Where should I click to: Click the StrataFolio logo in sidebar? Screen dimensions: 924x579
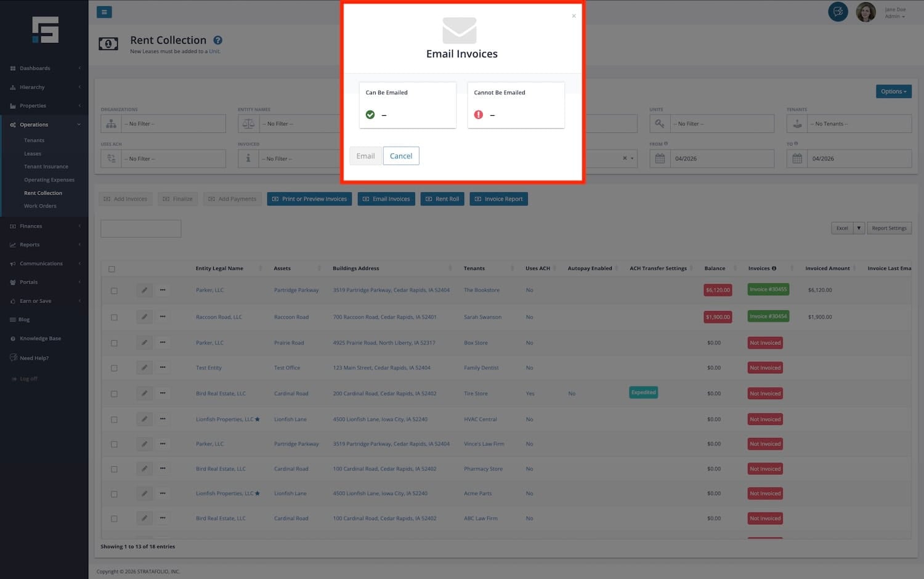tap(45, 30)
